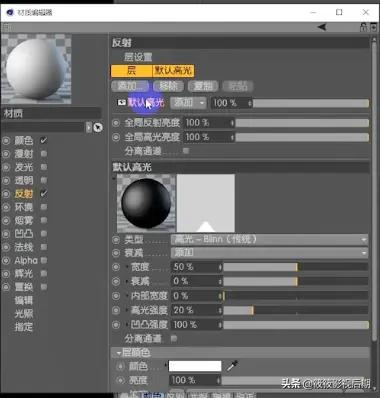
Task: Click the 添加... button
Action: (x=131, y=86)
